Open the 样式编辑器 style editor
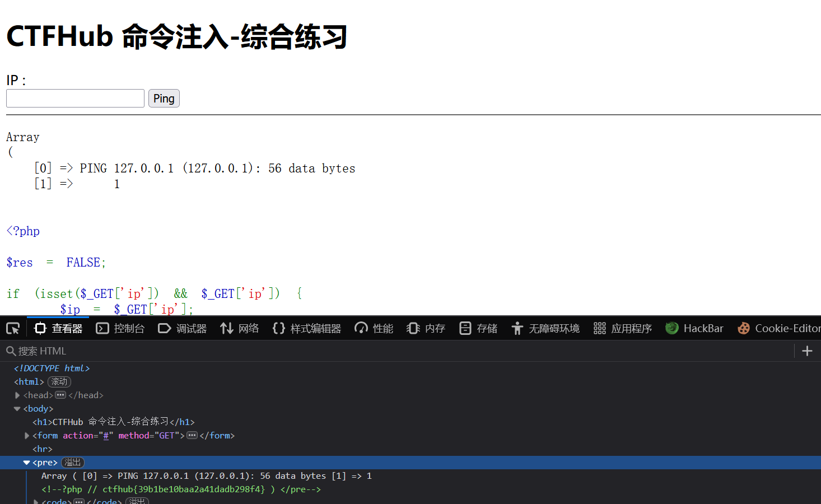Image resolution: width=821 pixels, height=504 pixels. [307, 328]
